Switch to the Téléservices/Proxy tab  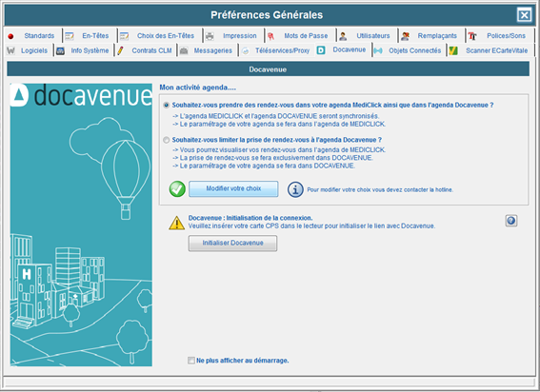(x=282, y=50)
